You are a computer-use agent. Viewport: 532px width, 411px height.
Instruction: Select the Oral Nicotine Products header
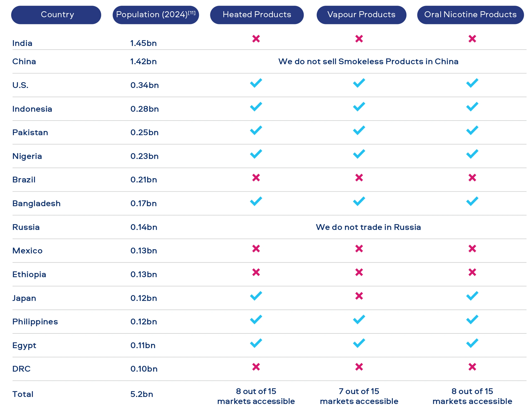[x=470, y=15]
